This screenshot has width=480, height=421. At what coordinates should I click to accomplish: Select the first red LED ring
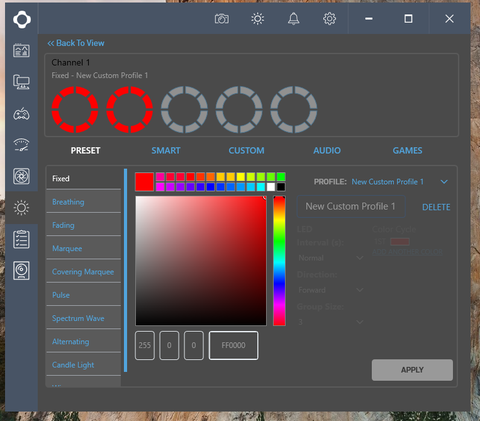click(x=75, y=109)
